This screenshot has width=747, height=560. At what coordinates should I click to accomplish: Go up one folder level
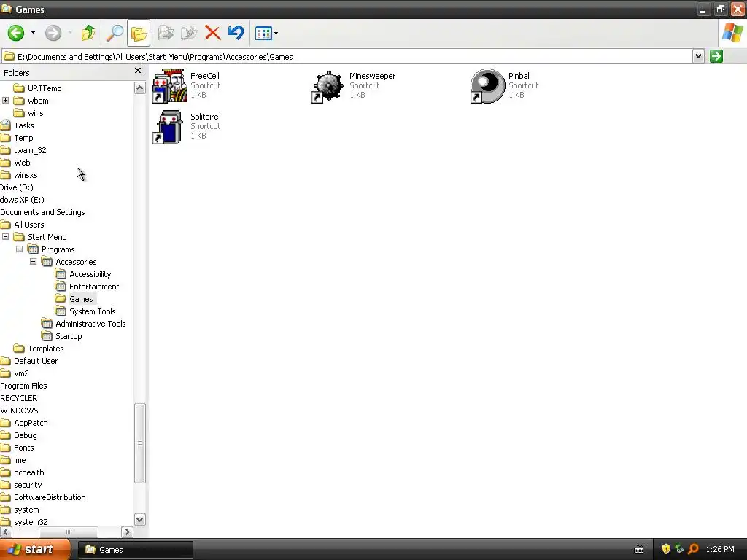pos(88,33)
